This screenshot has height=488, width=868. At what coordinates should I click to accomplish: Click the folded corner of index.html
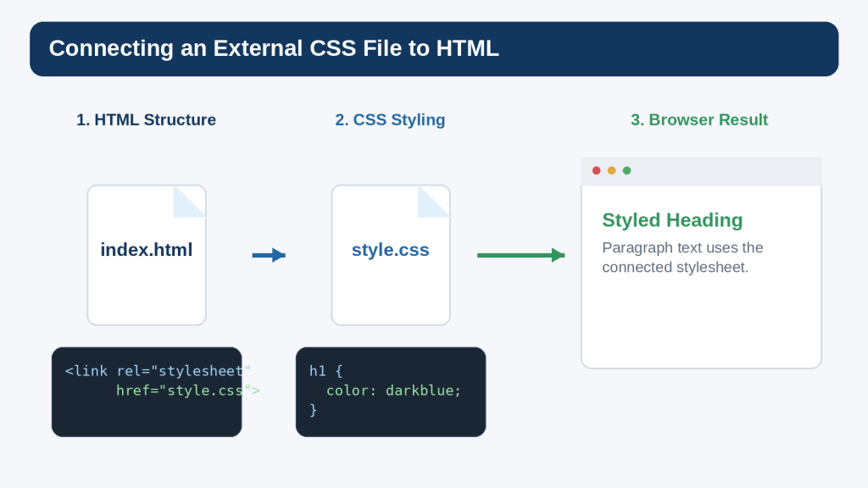pos(190,202)
